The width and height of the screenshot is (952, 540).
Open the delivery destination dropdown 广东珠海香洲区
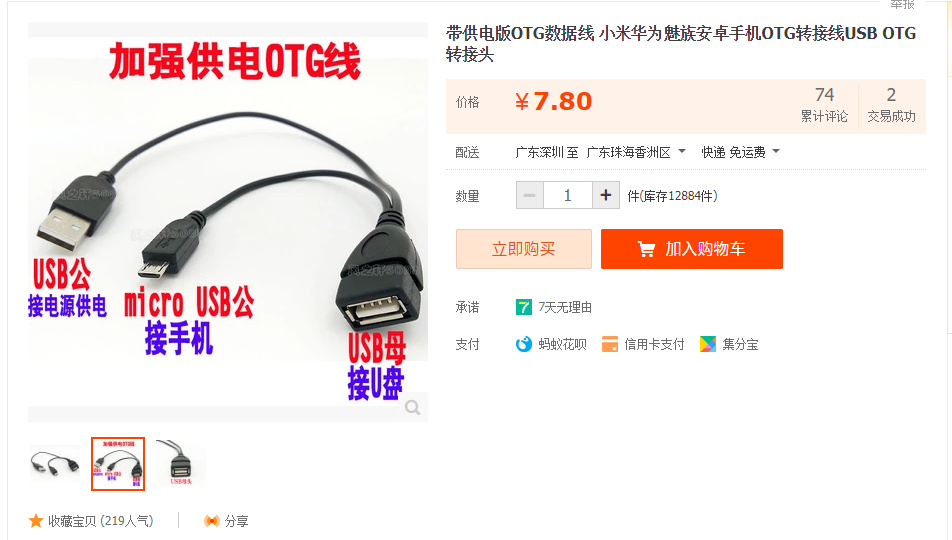click(x=636, y=152)
